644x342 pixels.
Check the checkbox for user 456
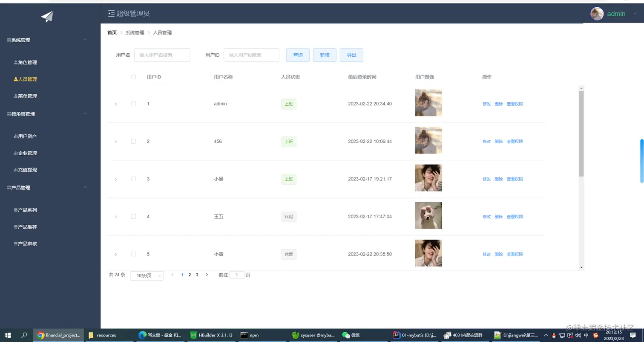coord(133,141)
